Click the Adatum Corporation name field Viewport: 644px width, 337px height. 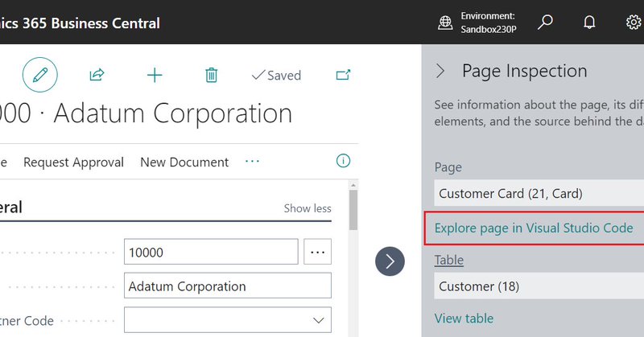(228, 286)
